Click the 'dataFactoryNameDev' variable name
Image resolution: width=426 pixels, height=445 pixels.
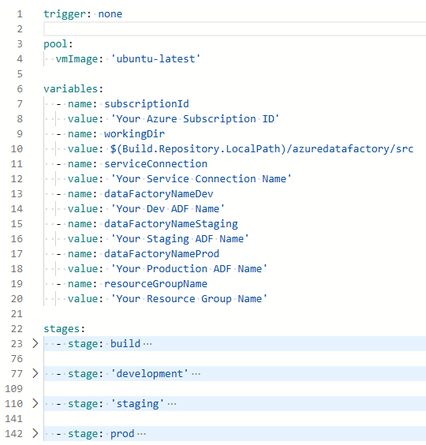[x=159, y=194]
